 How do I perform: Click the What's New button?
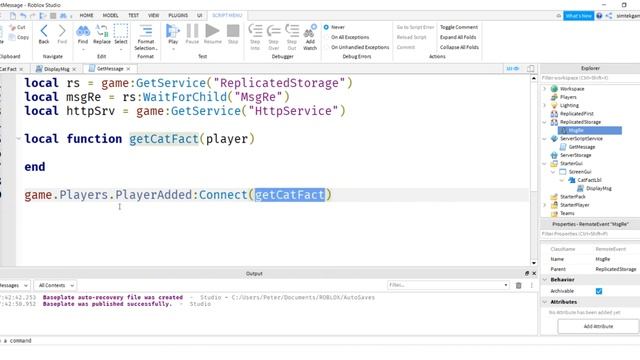tap(578, 16)
